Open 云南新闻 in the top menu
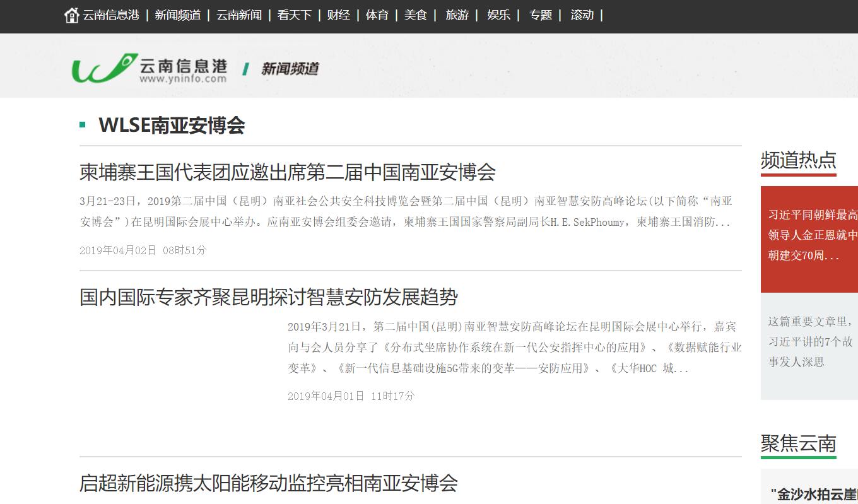858x504 pixels. [x=238, y=15]
